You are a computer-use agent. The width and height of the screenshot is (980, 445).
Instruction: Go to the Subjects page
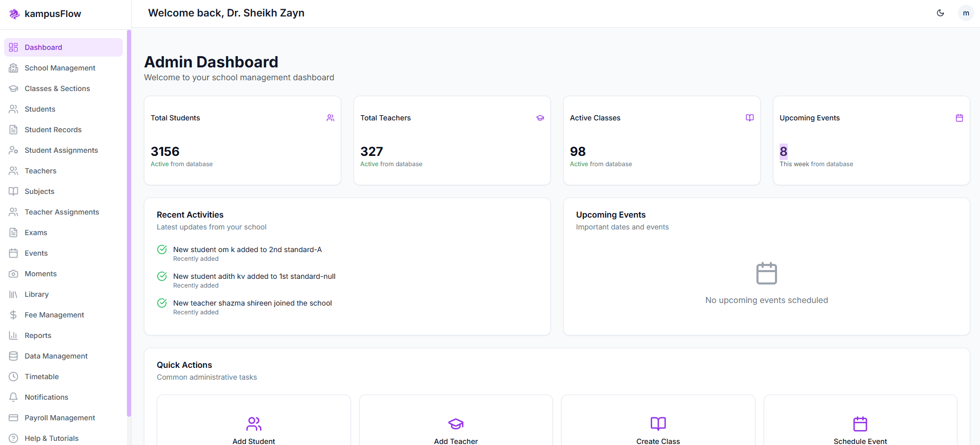[63, 191]
